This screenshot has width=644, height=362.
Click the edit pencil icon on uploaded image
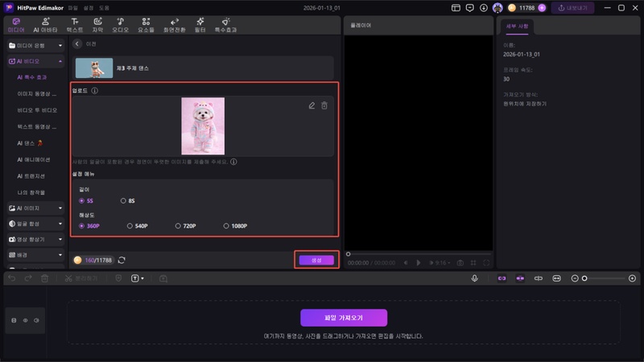[312, 105]
